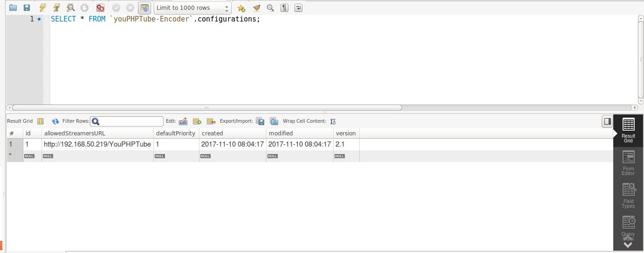Click NULL cell in the new row's version column
This screenshot has width=644, height=253.
[x=346, y=156]
